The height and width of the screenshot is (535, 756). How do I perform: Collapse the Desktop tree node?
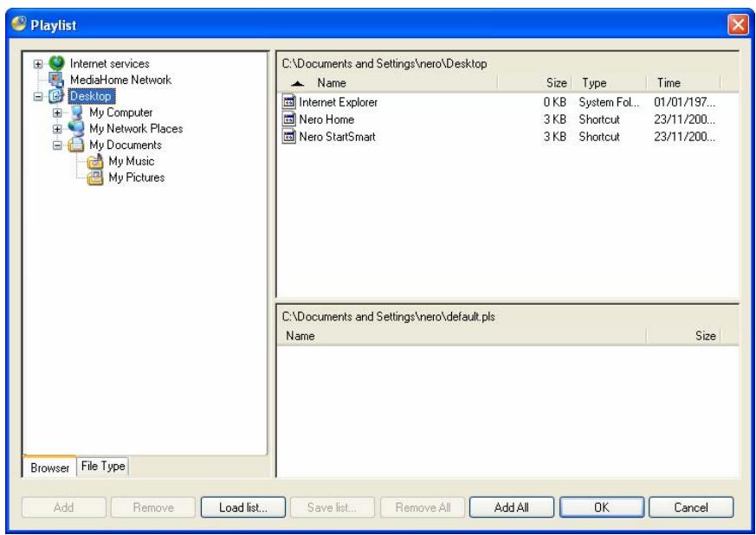38,96
